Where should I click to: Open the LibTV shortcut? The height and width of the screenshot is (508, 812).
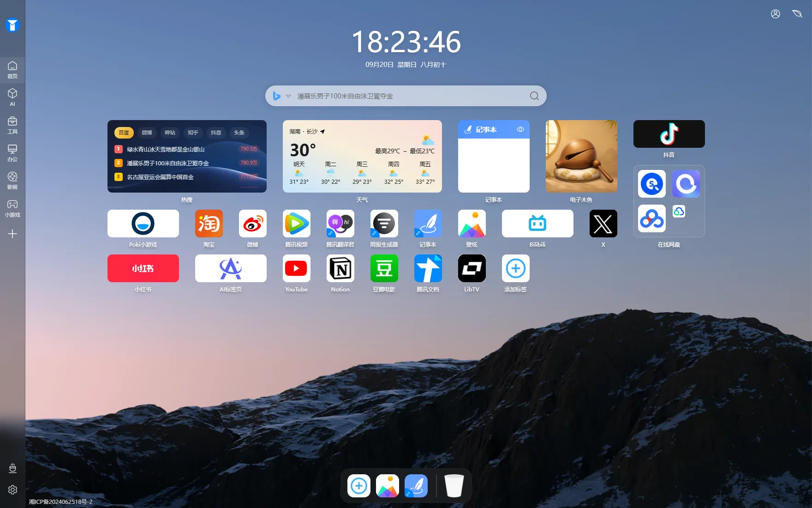point(472,268)
